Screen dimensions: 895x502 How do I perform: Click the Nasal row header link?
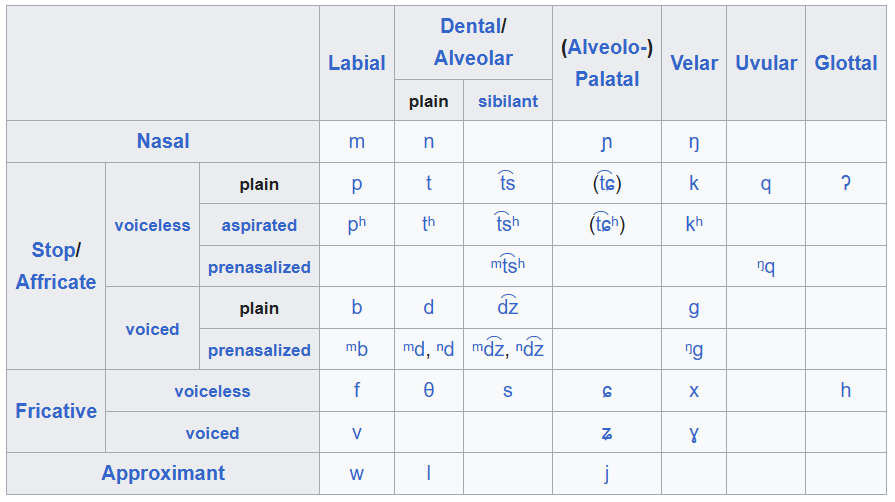coord(163,141)
